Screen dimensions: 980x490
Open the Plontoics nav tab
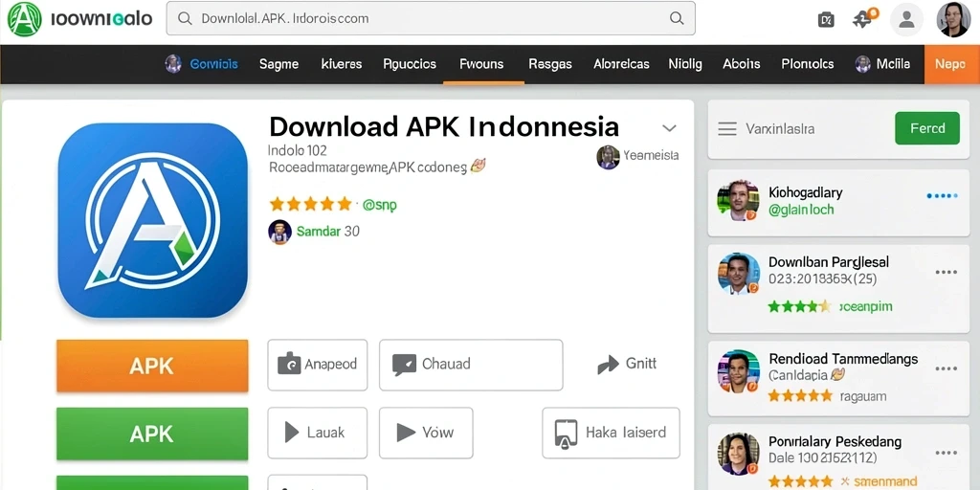[x=808, y=64]
